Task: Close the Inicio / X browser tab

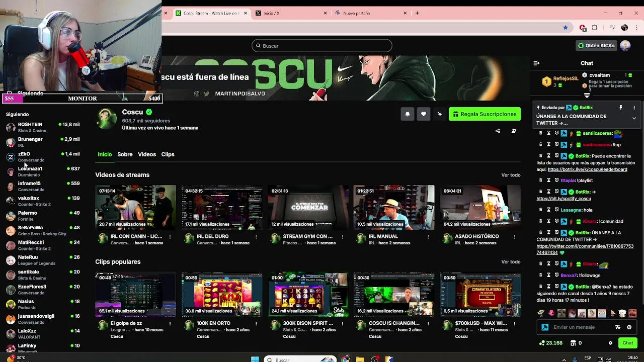Action: point(325,13)
